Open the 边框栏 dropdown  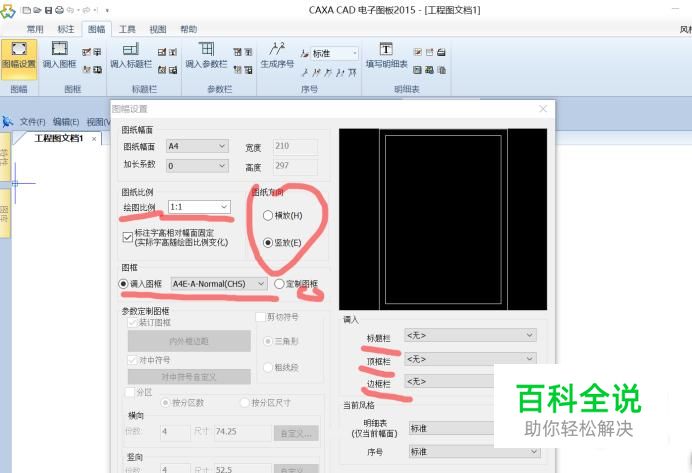click(449, 381)
